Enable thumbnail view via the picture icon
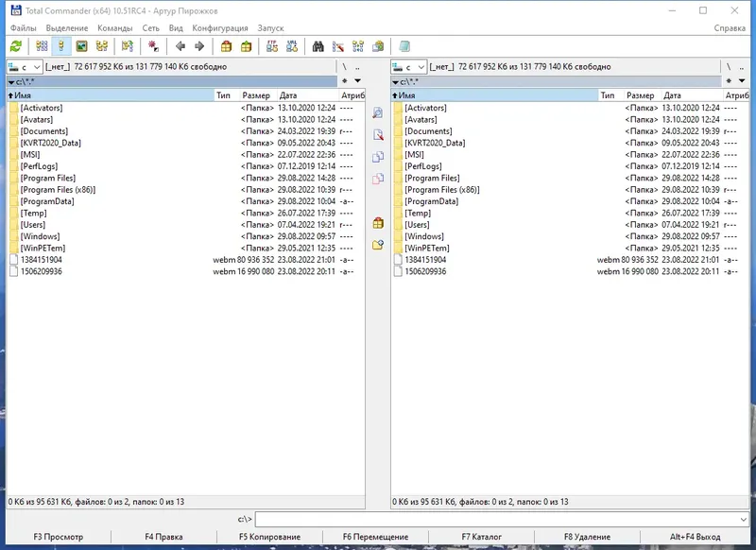This screenshot has width=756, height=550. (x=81, y=46)
